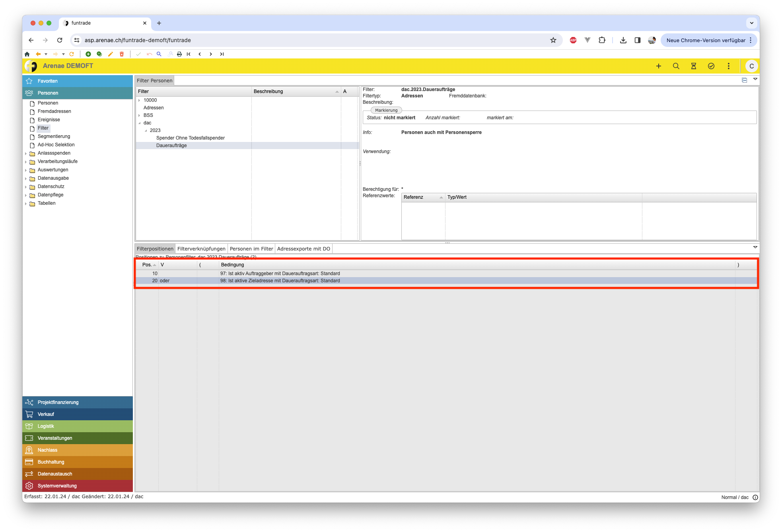Jump to last record icon
This screenshot has width=782, height=532.
coord(222,54)
